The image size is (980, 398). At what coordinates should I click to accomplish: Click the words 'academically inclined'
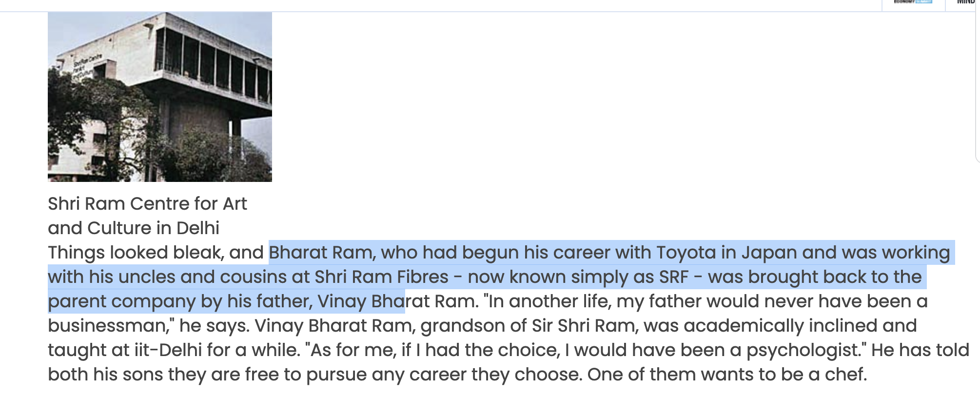click(780, 326)
